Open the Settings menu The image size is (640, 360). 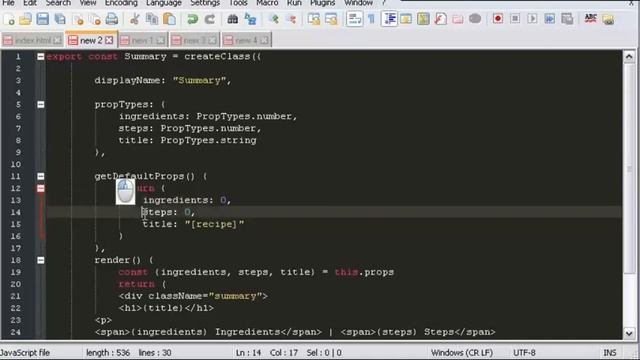tap(205, 3)
